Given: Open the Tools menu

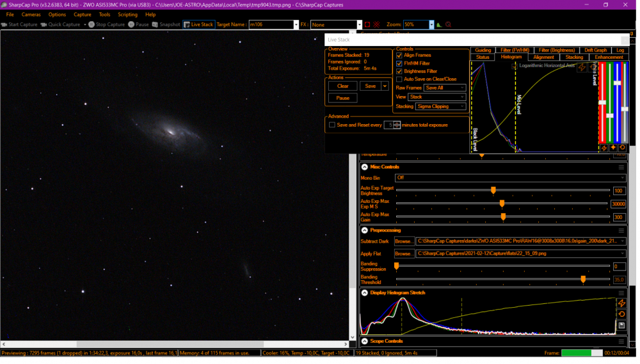Looking at the screenshot, I should pos(104,14).
